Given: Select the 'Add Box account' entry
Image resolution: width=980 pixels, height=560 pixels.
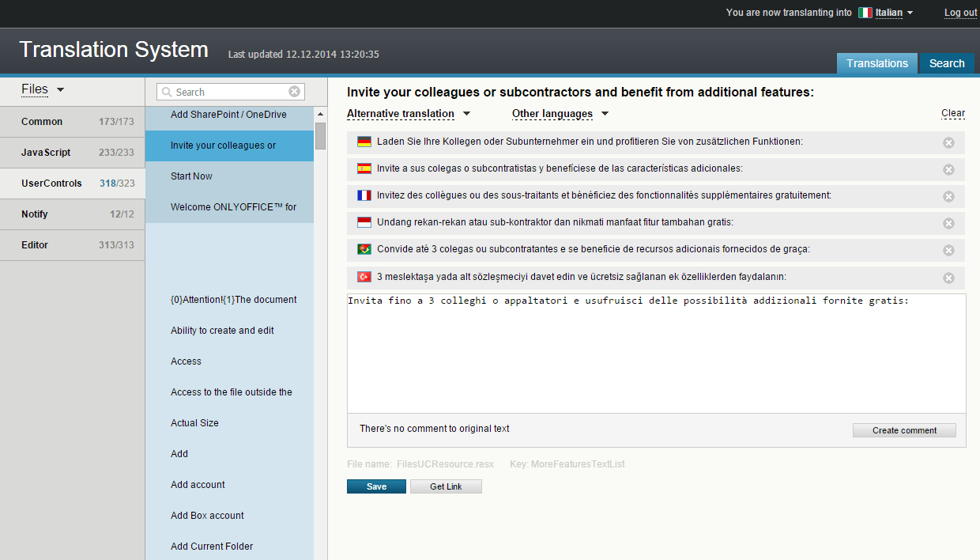Looking at the screenshot, I should coord(229,516).
